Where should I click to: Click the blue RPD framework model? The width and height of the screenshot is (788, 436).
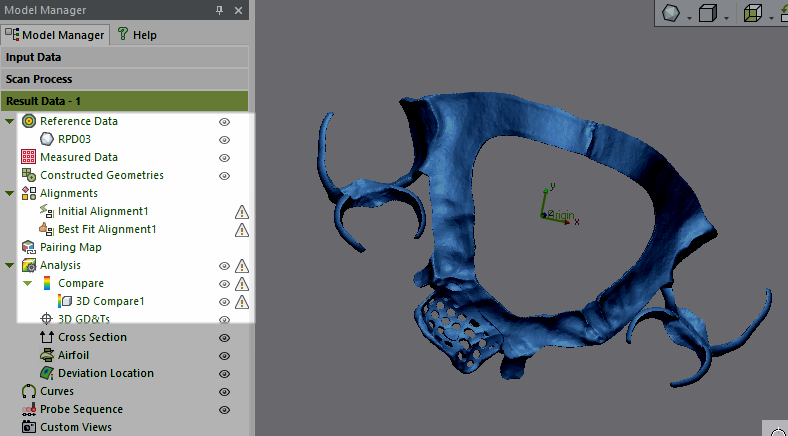tap(452, 201)
